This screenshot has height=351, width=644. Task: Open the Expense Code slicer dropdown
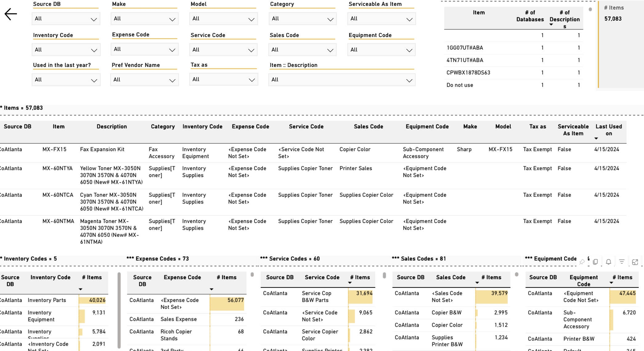(x=145, y=49)
